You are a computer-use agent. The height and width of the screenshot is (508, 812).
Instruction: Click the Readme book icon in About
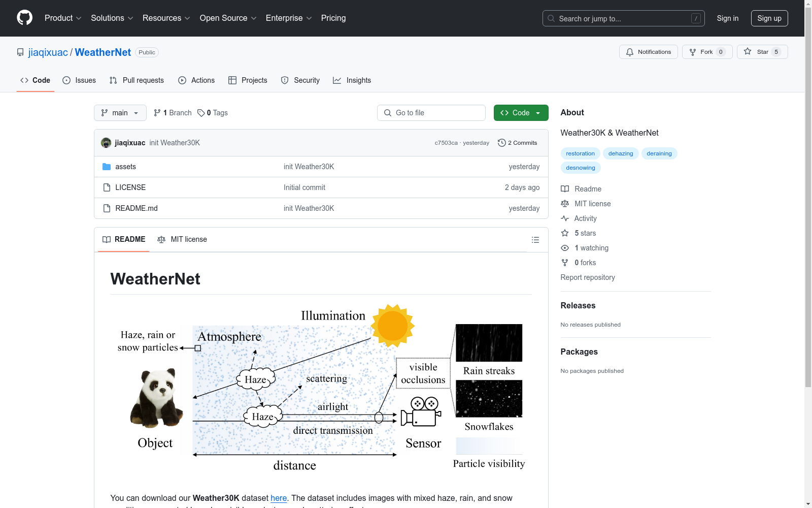coord(565,189)
